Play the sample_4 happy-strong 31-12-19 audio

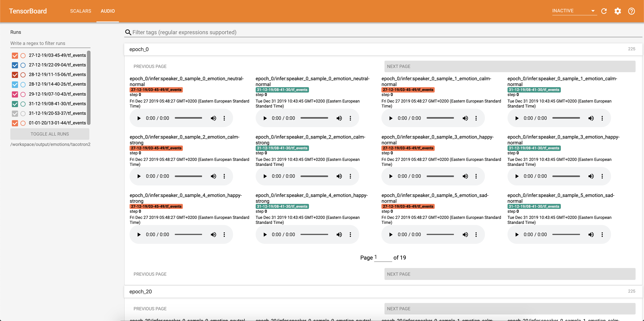(265, 235)
